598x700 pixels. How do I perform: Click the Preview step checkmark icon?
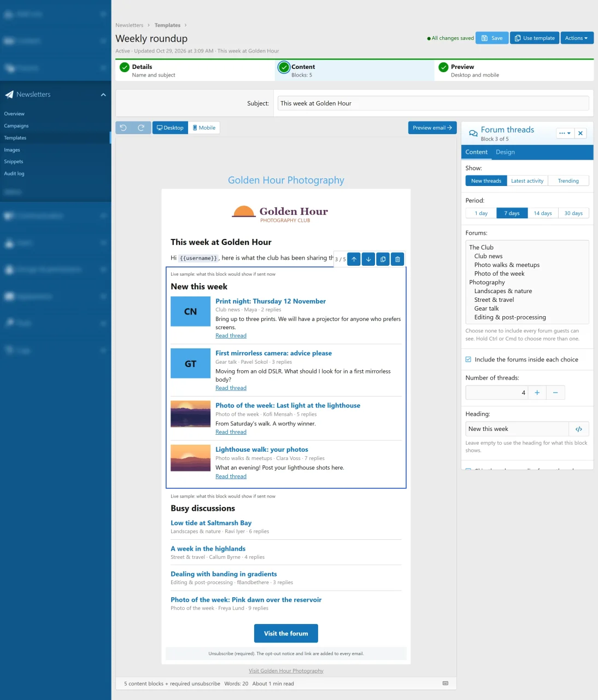tap(443, 67)
